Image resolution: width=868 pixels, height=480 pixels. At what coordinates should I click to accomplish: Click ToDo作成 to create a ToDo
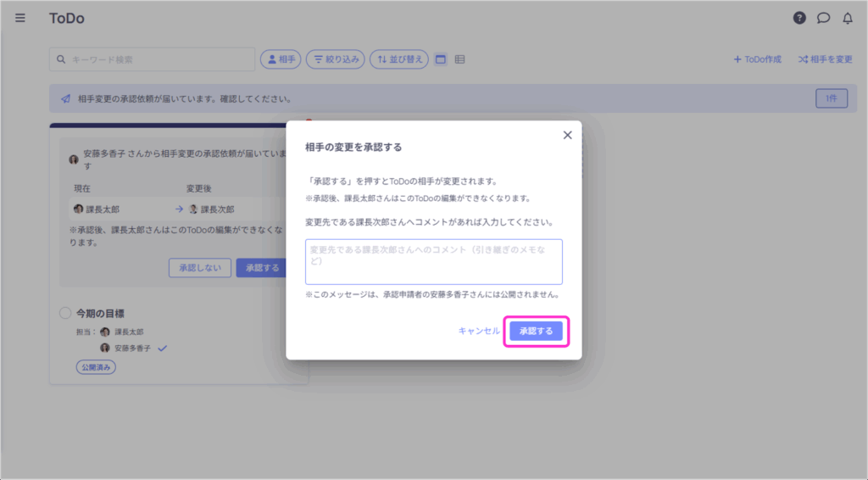(757, 59)
